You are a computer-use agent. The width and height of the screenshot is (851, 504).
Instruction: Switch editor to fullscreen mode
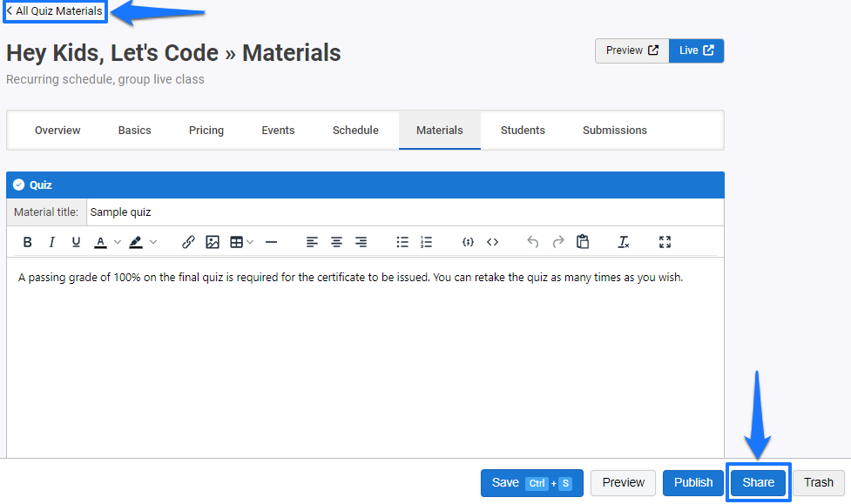point(665,241)
